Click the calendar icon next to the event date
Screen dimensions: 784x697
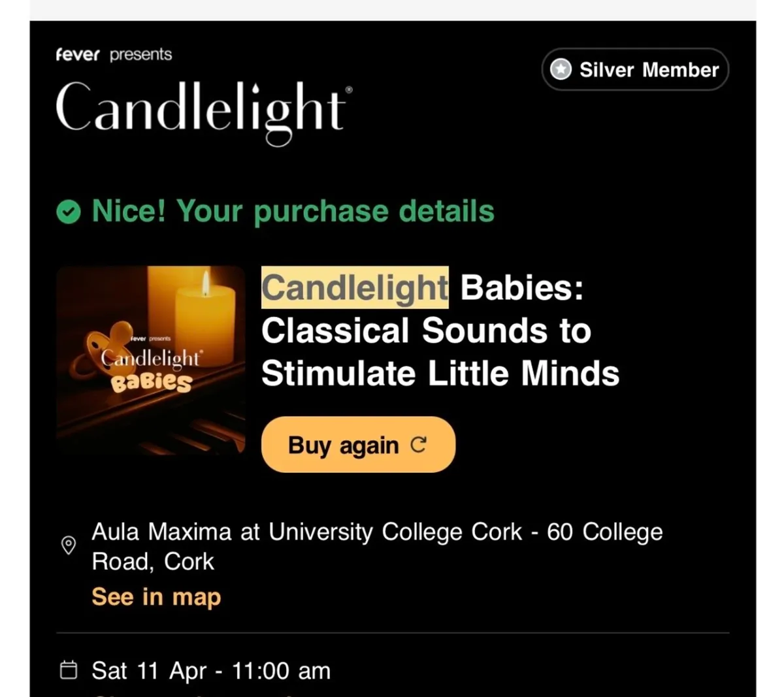(x=68, y=670)
